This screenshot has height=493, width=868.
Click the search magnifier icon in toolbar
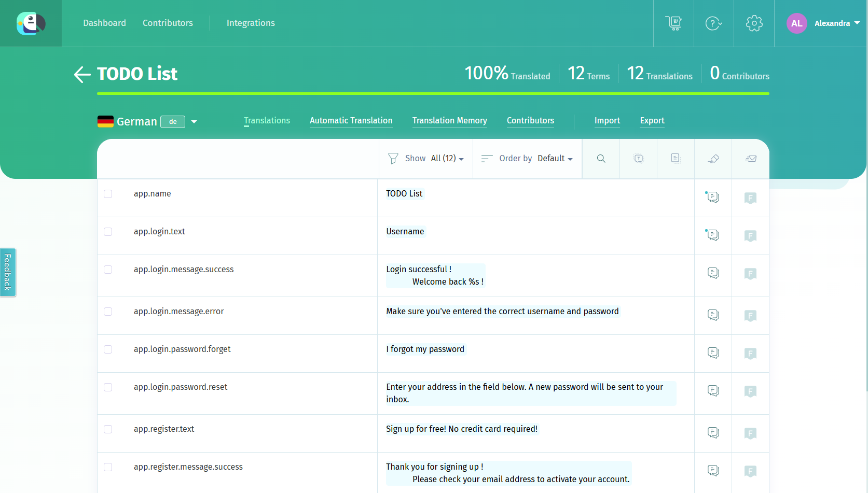[601, 159]
